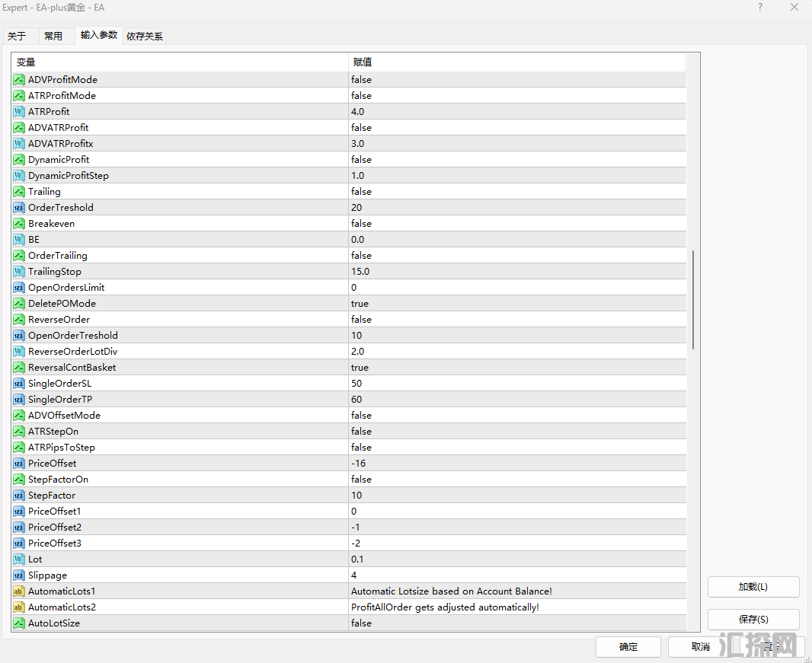Viewport: 812px width, 663px height.
Task: Click the 确定 button
Action: coord(628,647)
